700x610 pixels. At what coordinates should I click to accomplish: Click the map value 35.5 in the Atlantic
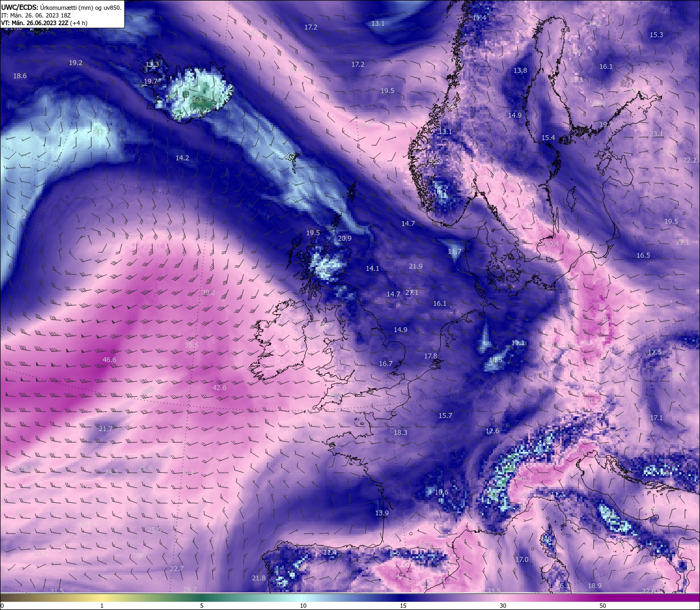[x=191, y=345]
